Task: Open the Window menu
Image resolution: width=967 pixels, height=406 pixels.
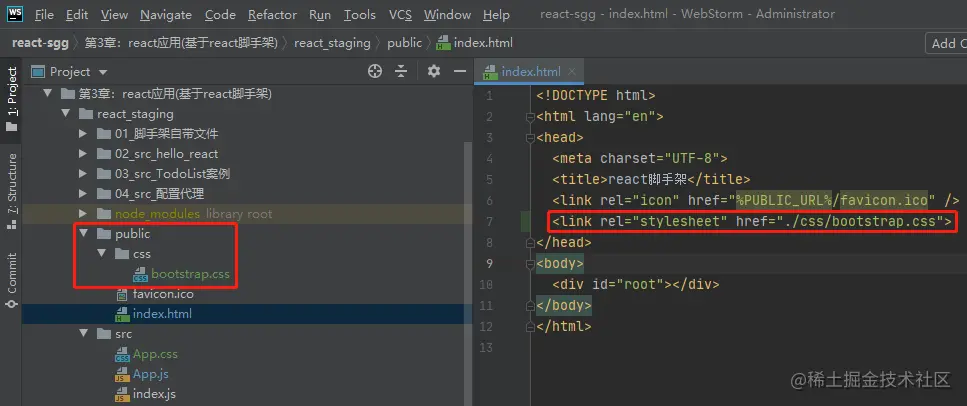Action: [x=447, y=14]
